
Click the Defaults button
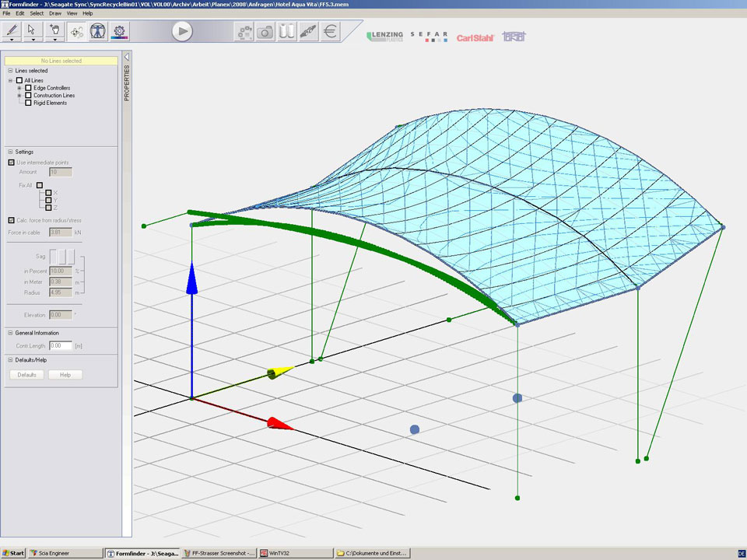(27, 375)
